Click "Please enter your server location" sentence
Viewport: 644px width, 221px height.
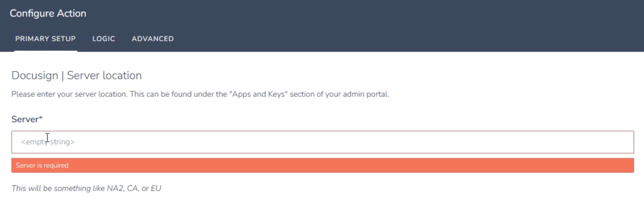69,94
